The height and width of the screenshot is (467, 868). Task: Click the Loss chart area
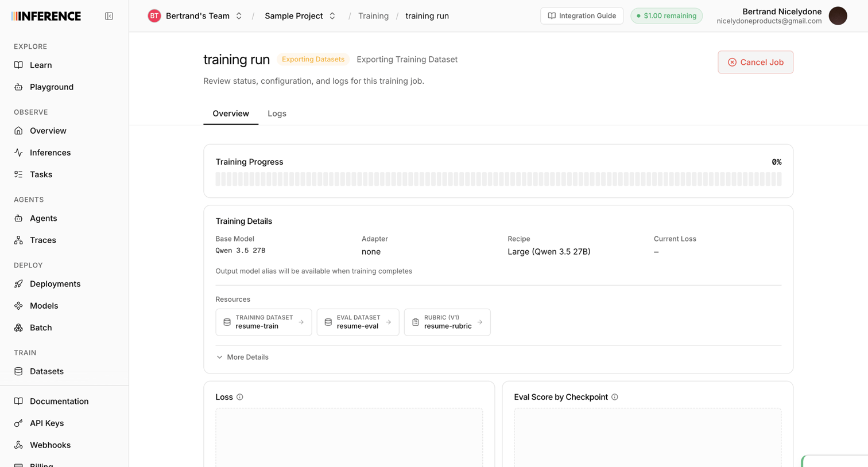click(x=349, y=437)
